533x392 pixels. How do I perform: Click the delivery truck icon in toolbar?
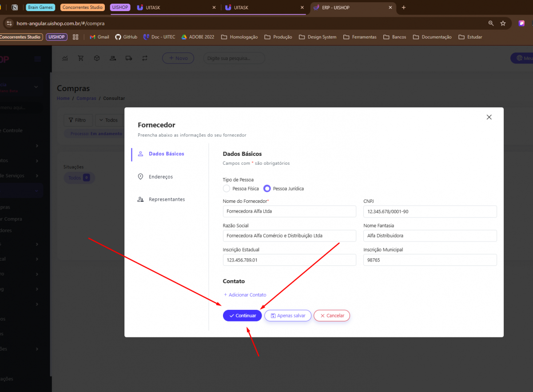[129, 58]
